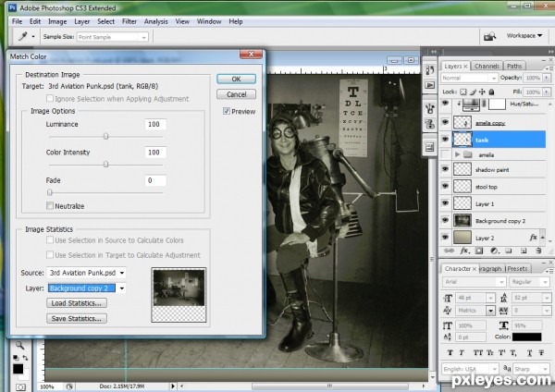555x392 pixels.
Task: Toggle Quick Mask mode icon
Action: (20, 387)
